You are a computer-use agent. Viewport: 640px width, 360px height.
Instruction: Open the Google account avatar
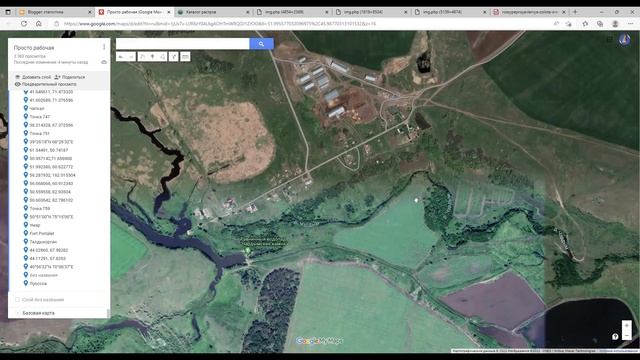point(624,40)
